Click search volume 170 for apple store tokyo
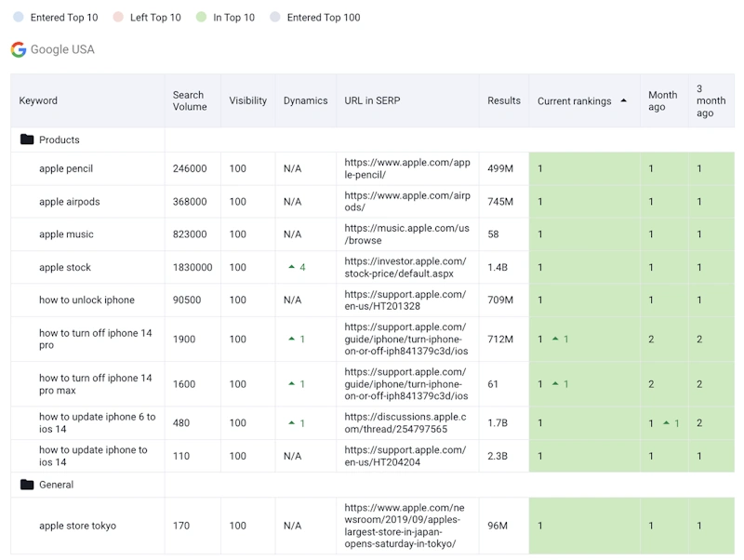Screen dimensions: 744x560 (x=181, y=526)
